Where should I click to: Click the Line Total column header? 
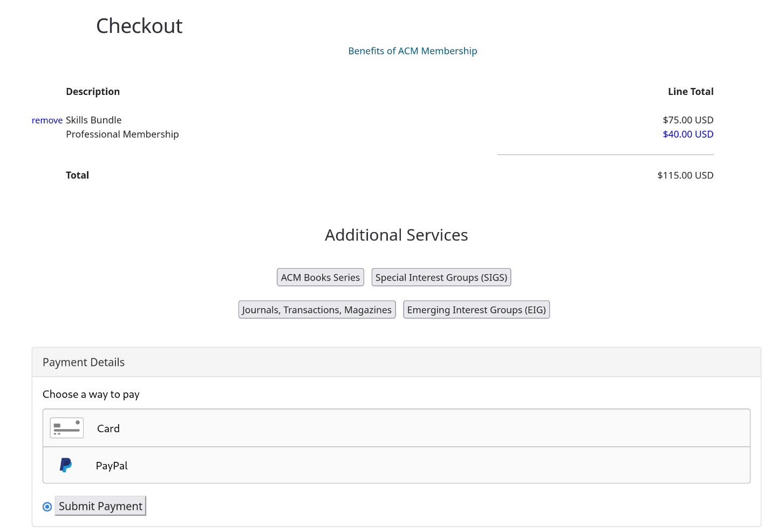click(691, 92)
